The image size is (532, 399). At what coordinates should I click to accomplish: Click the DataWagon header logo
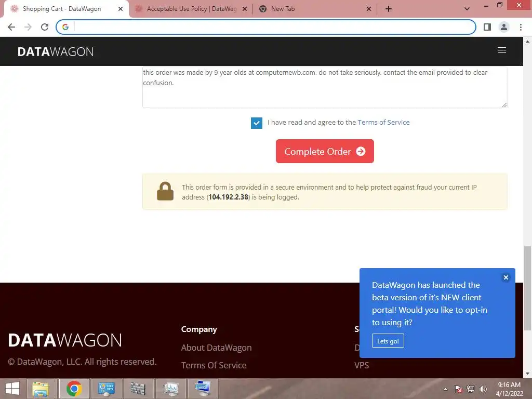click(x=56, y=51)
